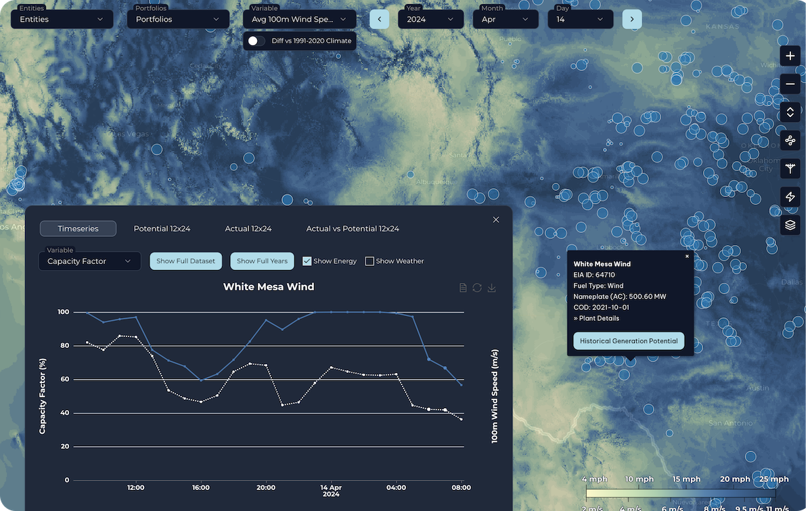Expand the Capacity Factor variable dropdown
The width and height of the screenshot is (812, 511).
[x=89, y=261]
